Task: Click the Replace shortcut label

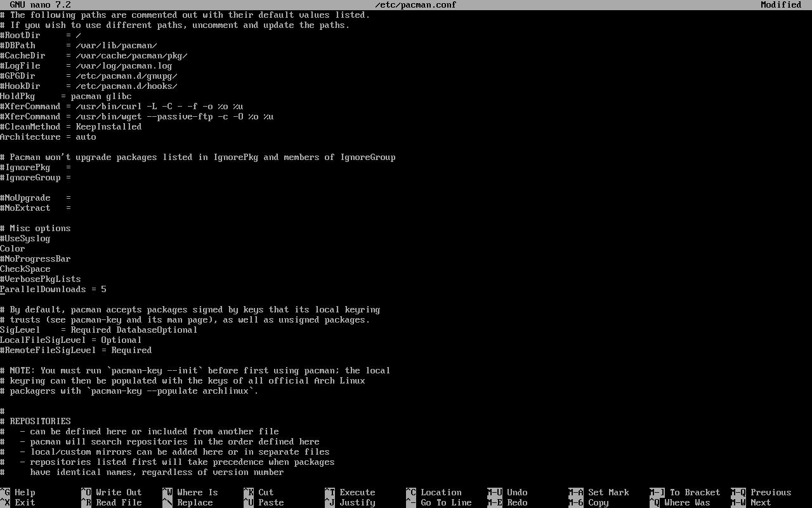Action: [x=195, y=502]
